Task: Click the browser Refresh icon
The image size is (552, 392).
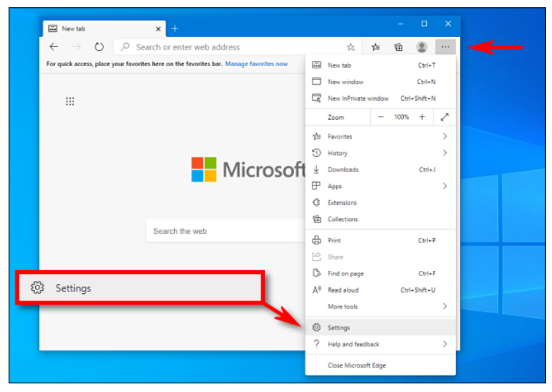Action: pyautogui.click(x=99, y=47)
